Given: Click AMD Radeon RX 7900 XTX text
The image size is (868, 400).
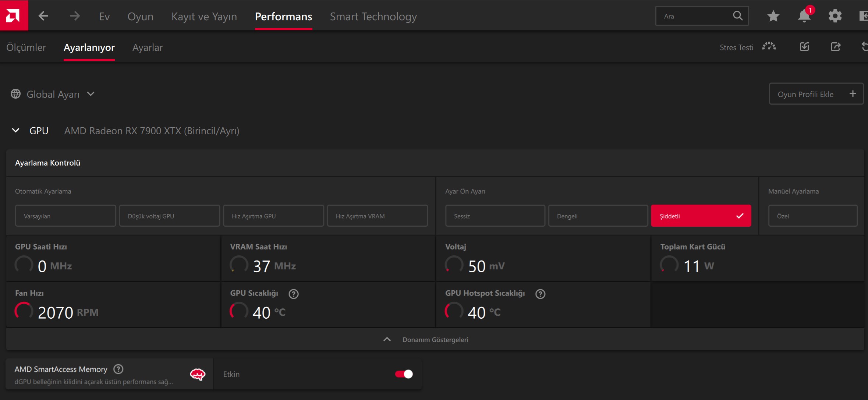Looking at the screenshot, I should [152, 131].
